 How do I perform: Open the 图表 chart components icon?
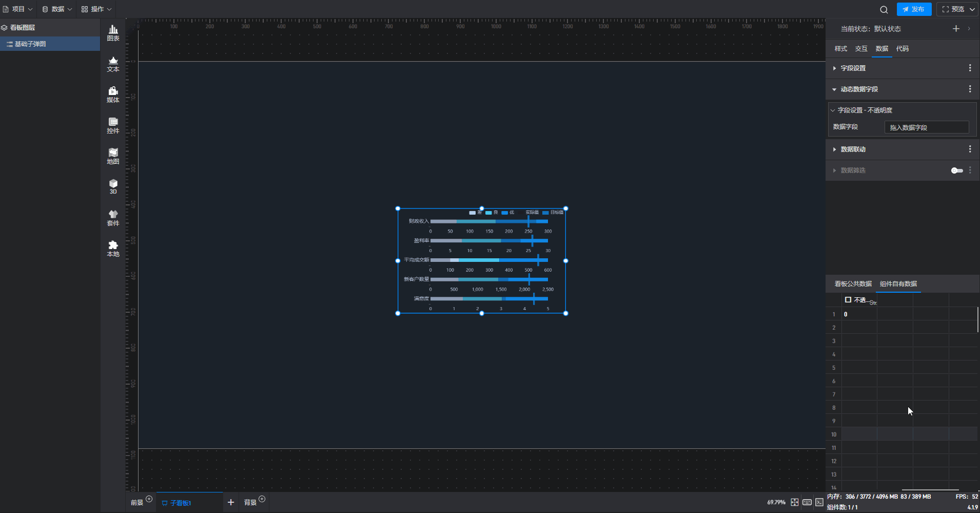tap(113, 33)
